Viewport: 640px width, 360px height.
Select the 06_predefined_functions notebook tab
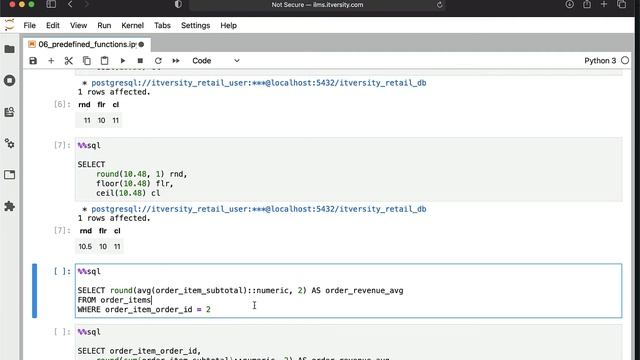point(87,44)
